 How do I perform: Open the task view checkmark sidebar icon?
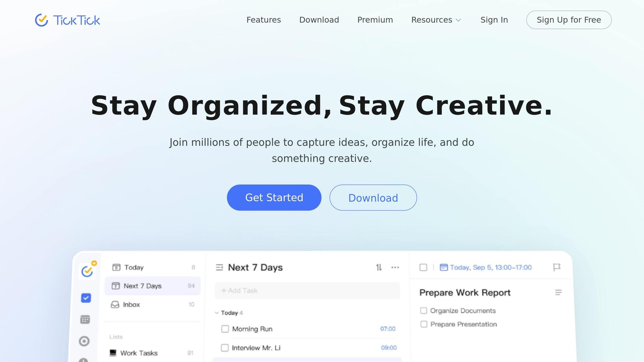(x=86, y=298)
